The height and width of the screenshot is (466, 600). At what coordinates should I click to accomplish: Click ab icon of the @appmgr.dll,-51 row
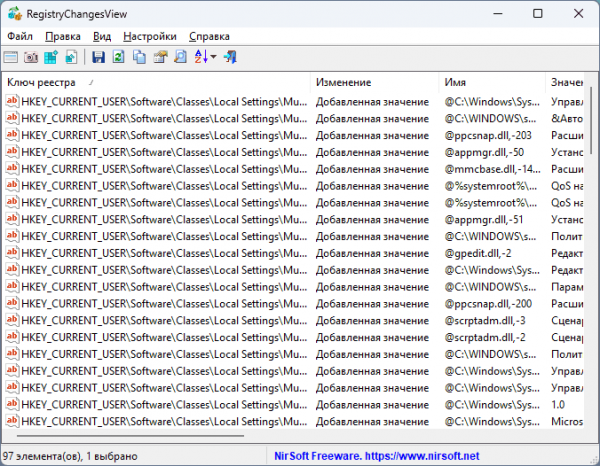point(12,219)
